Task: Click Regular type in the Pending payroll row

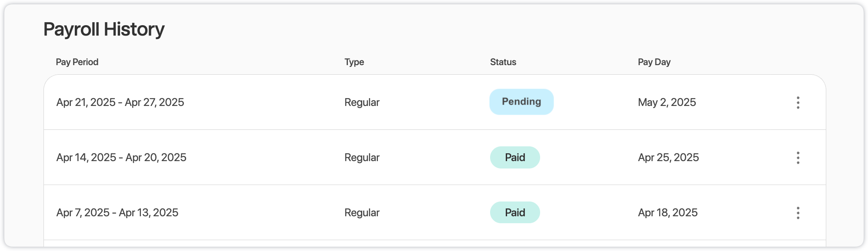Action: click(x=362, y=102)
